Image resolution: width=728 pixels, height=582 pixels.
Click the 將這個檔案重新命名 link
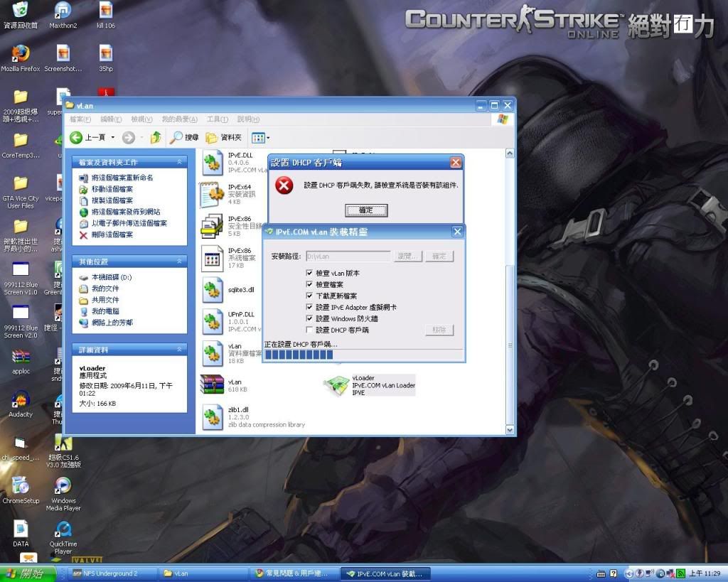click(122, 178)
